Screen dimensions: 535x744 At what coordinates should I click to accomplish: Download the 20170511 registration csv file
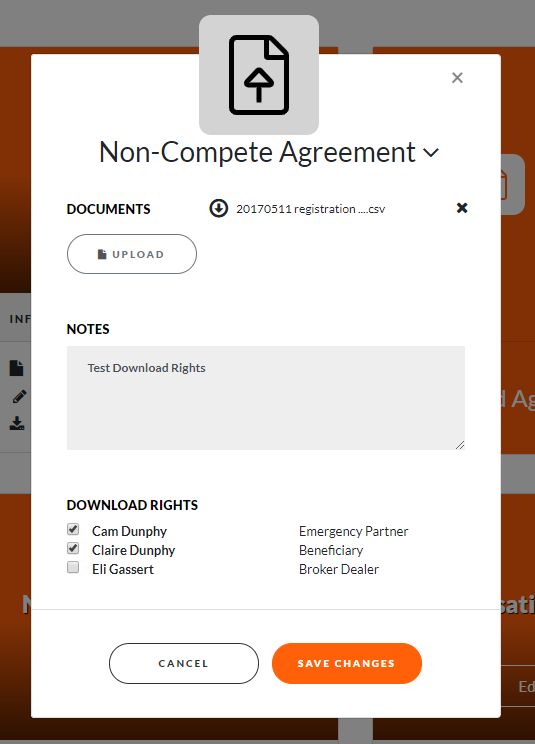(219, 208)
